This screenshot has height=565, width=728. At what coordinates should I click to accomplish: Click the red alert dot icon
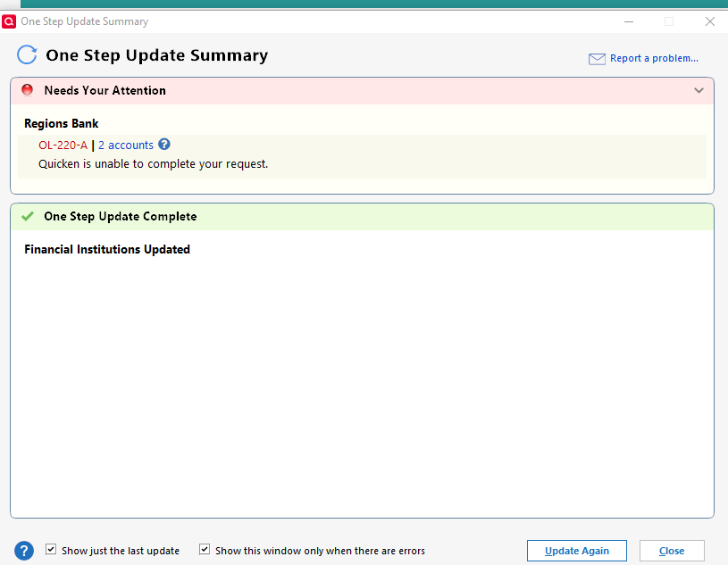click(x=28, y=89)
